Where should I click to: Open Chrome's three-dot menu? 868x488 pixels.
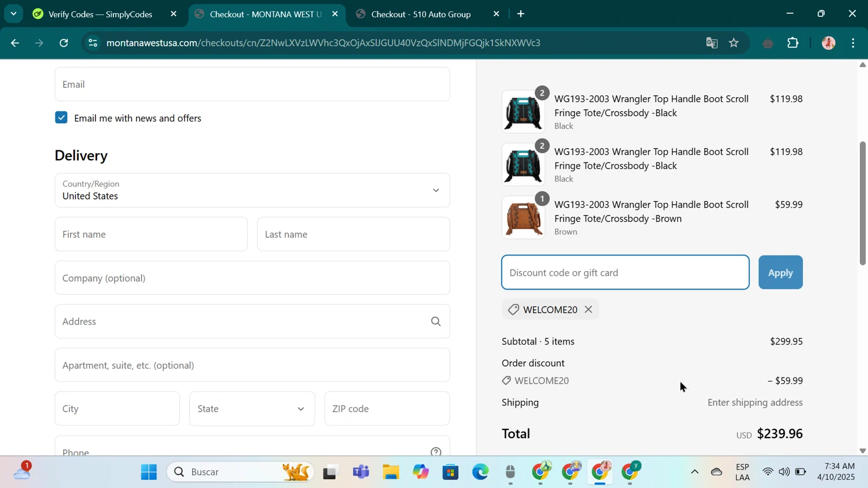854,43
